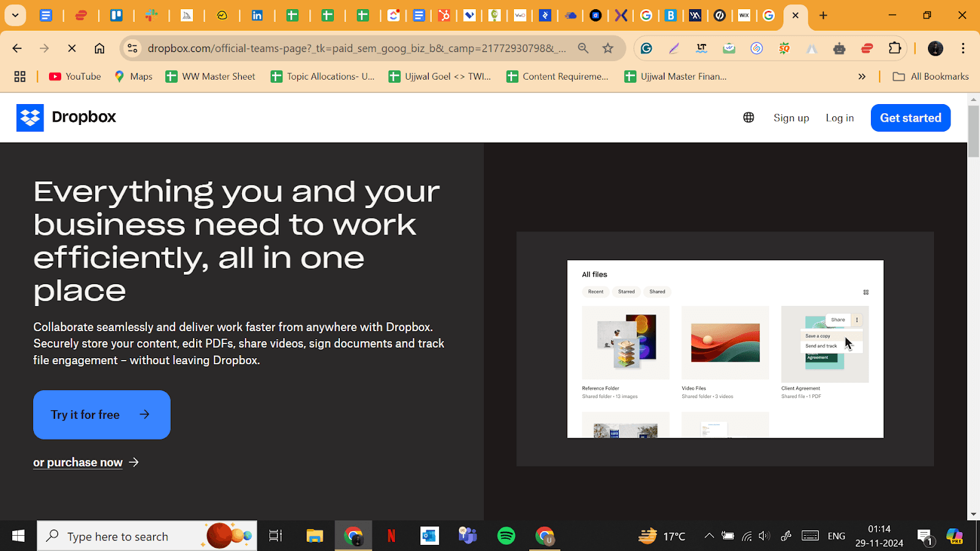Switch to the HubSpot tab
The image size is (980, 551).
click(444, 15)
